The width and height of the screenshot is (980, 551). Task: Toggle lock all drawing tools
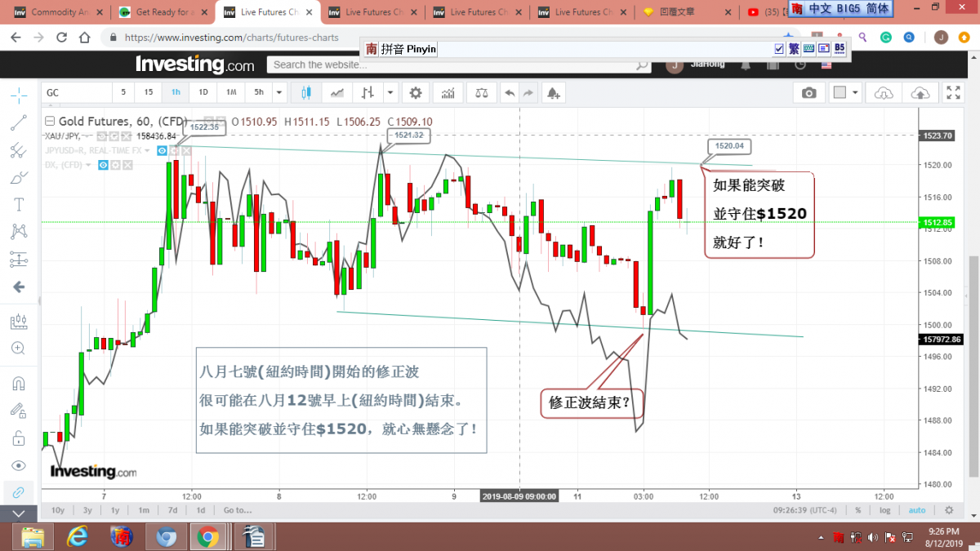pos(19,438)
